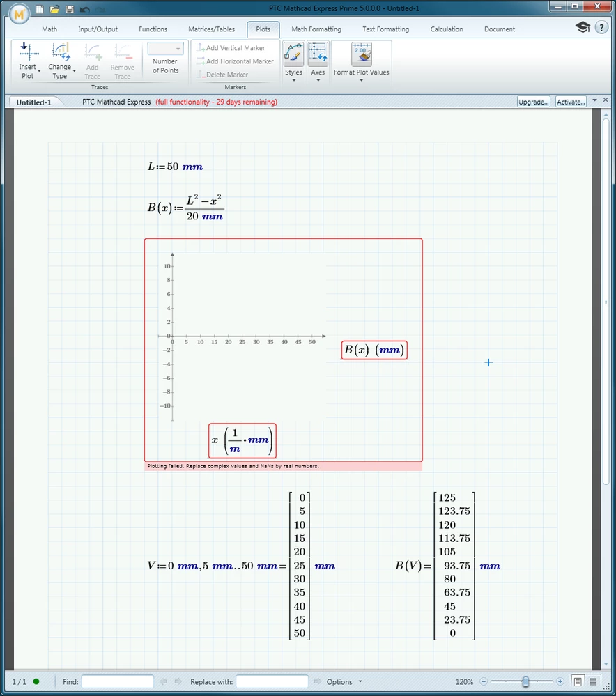
Task: Click the Insert Plot icon
Action: [29, 52]
